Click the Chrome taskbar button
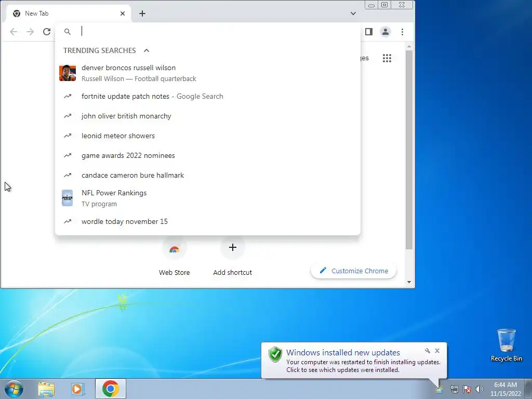The width and height of the screenshot is (532, 399). [111, 389]
